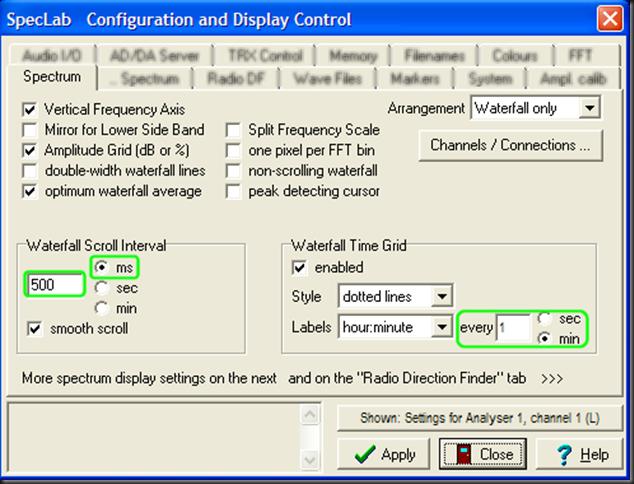Image resolution: width=634 pixels, height=484 pixels.
Task: Open the second '.. Spectrum' tab
Action: coord(146,79)
